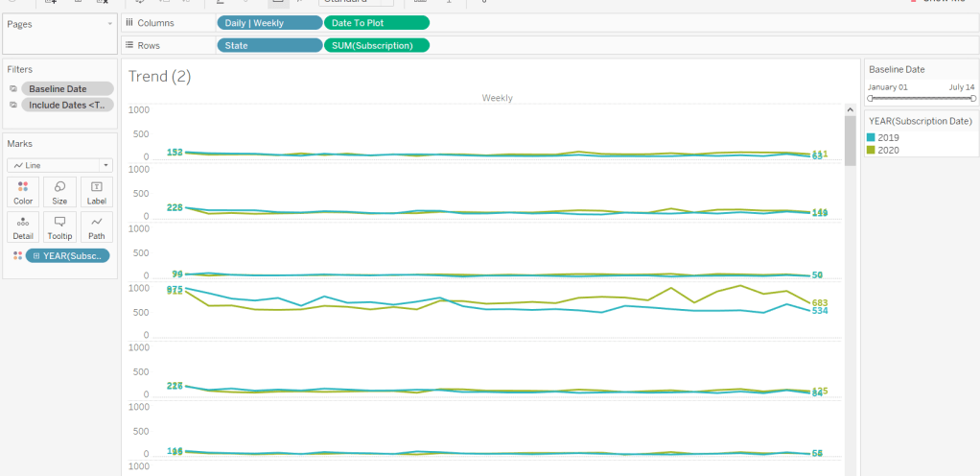Open the Detail marks card
This screenshot has height=476, width=980.
(x=23, y=226)
